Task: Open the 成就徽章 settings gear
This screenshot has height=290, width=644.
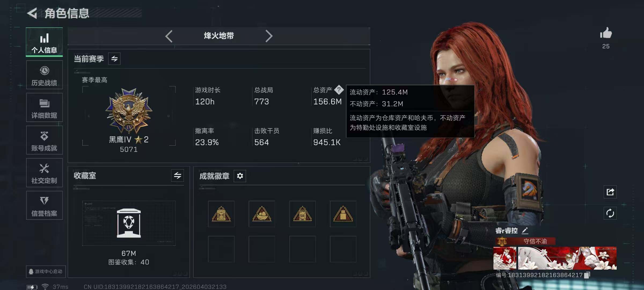Action: pos(240,176)
